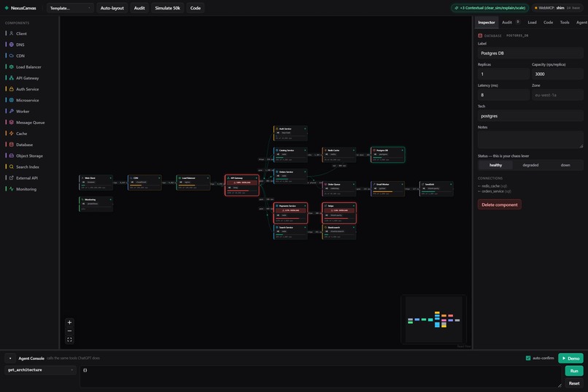Zoom out of the canvas
Screen dimensions: 588x392
tap(69, 331)
